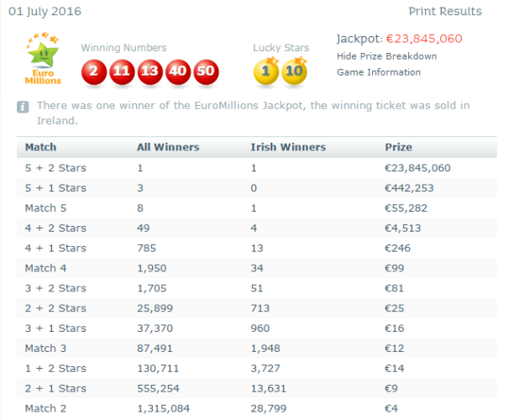Open the Game Information link
The width and height of the screenshot is (509, 420).
click(x=379, y=72)
